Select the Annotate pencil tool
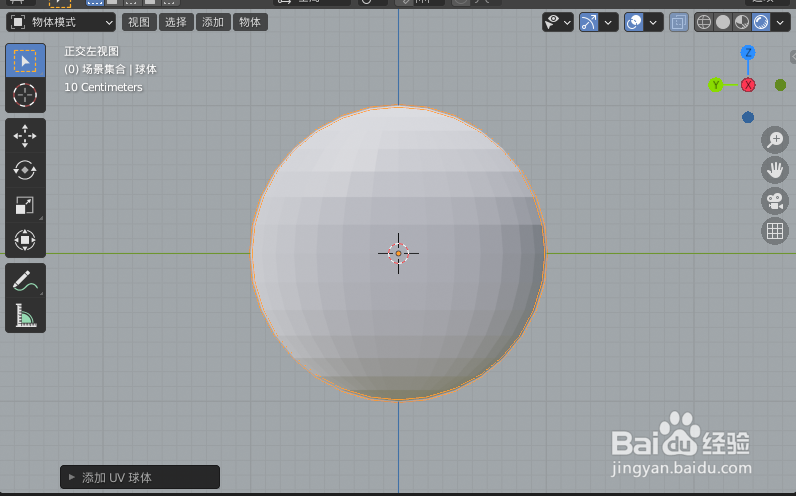This screenshot has height=496, width=796. pos(25,281)
